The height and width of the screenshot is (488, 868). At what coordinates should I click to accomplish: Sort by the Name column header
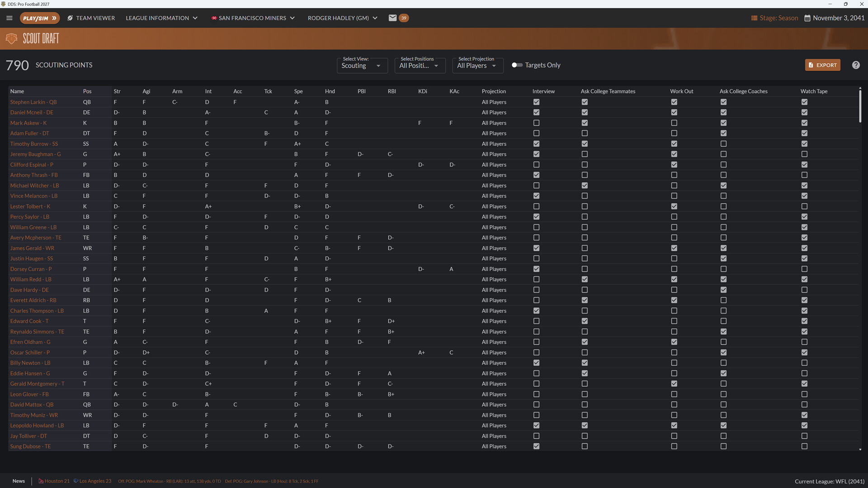tap(17, 91)
